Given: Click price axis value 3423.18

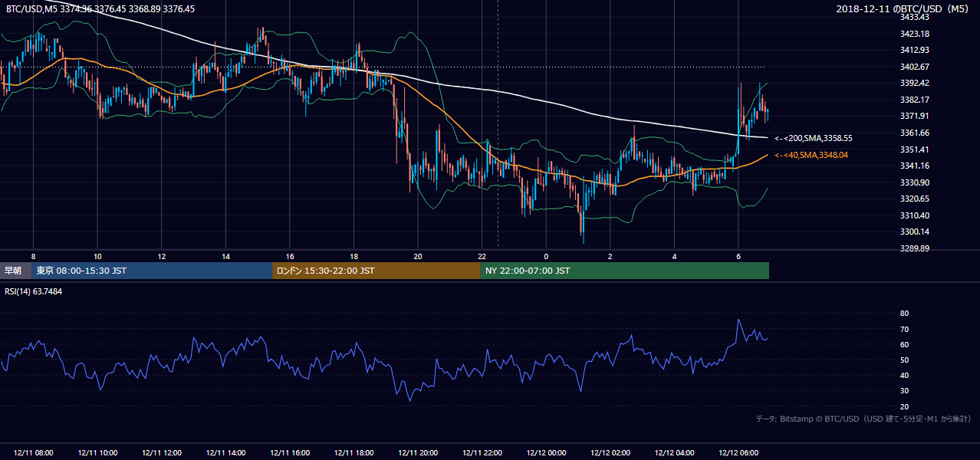Looking at the screenshot, I should (915, 34).
